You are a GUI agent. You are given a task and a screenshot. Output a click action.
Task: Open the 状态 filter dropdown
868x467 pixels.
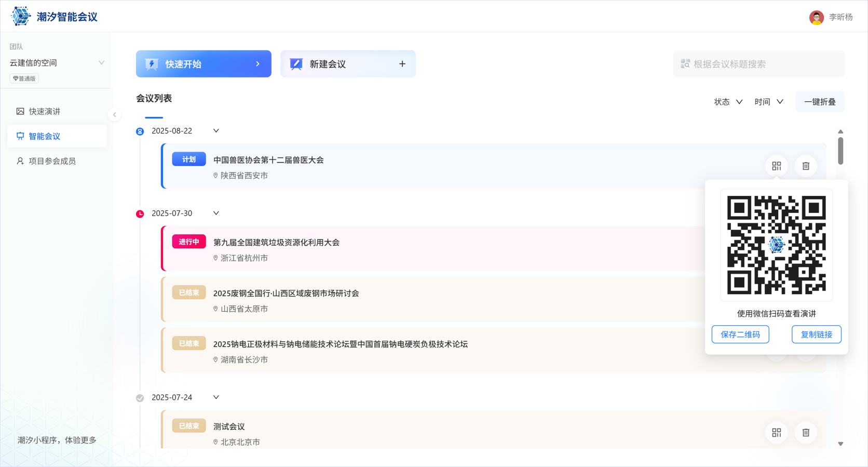pyautogui.click(x=728, y=102)
